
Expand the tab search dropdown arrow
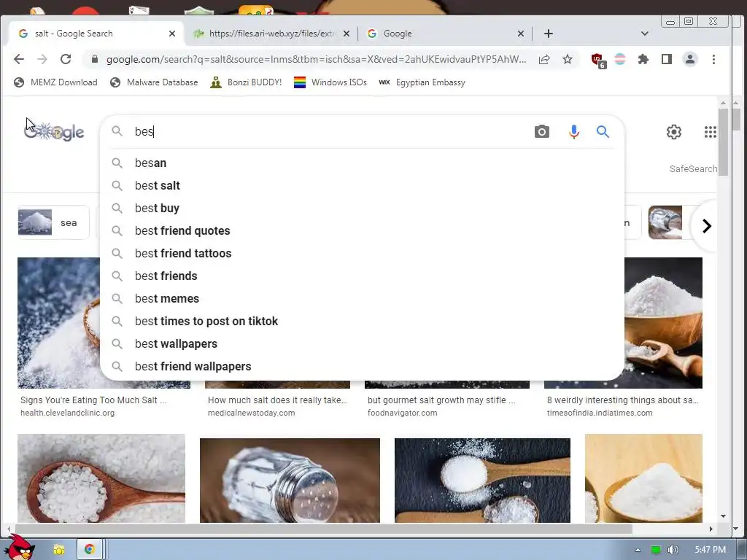pos(645,34)
